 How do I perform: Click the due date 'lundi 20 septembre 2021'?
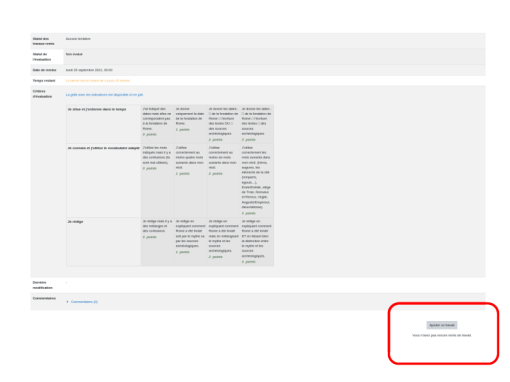pos(89,70)
